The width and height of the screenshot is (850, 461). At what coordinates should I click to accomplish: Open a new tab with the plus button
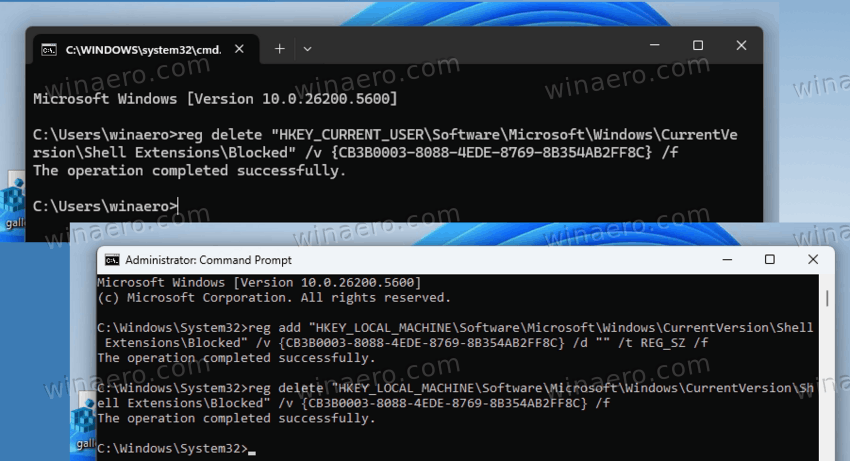(279, 49)
